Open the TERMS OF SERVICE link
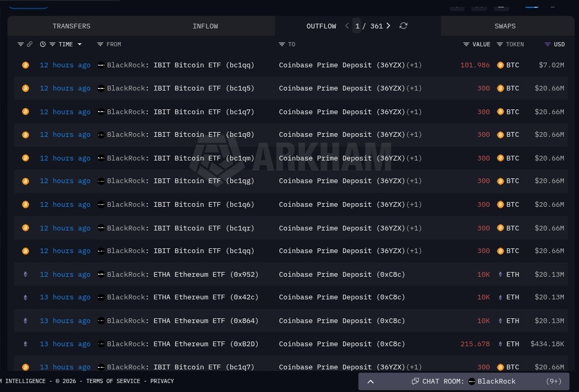This screenshot has height=392, width=579. tap(116, 381)
